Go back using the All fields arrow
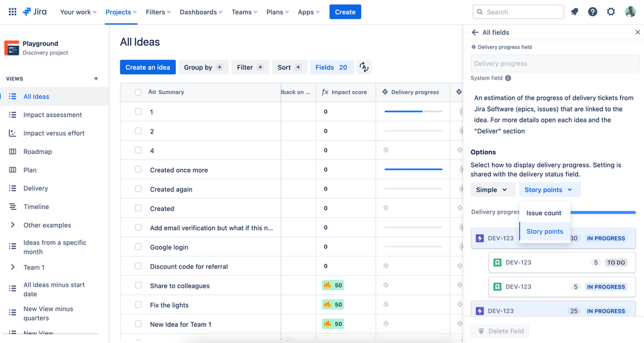Viewport: 644px width, 343px height. tap(475, 32)
